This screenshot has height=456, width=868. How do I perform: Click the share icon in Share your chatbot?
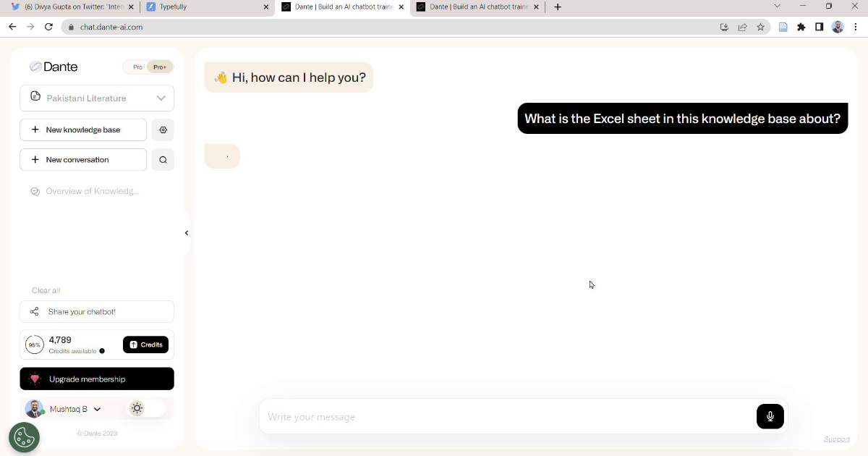(x=34, y=312)
